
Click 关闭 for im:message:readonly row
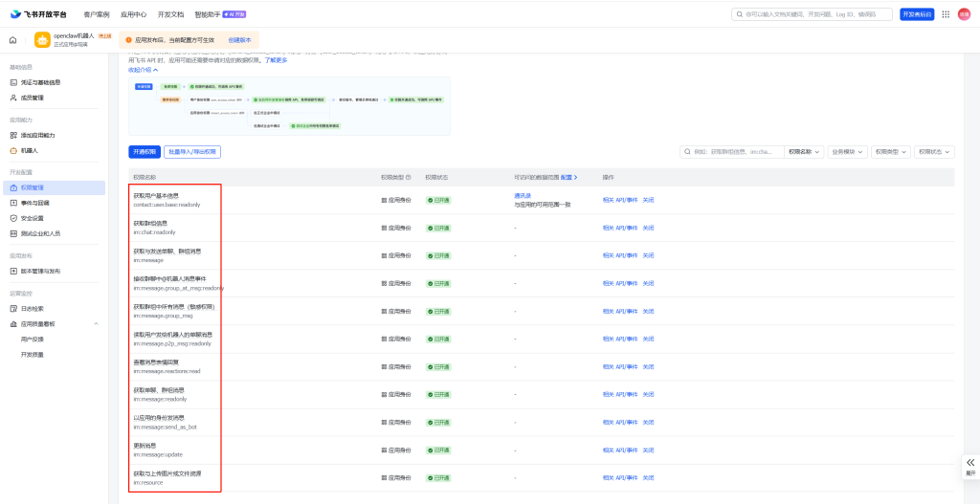pyautogui.click(x=648, y=394)
